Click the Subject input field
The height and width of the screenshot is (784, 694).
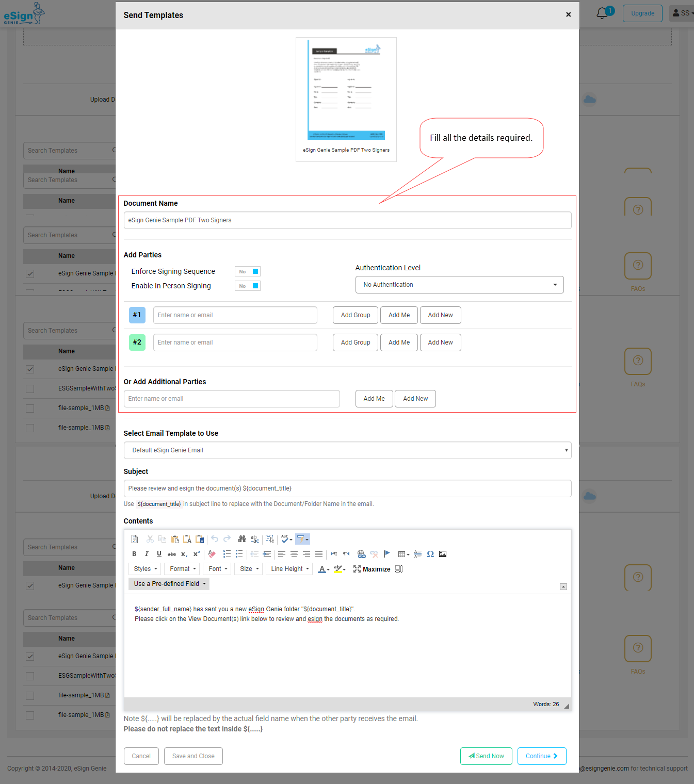click(347, 488)
